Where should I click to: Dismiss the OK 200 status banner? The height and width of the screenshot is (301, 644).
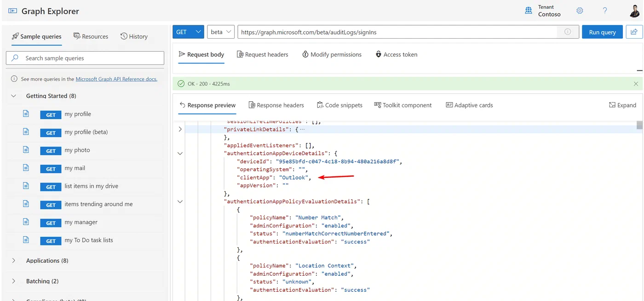(636, 84)
